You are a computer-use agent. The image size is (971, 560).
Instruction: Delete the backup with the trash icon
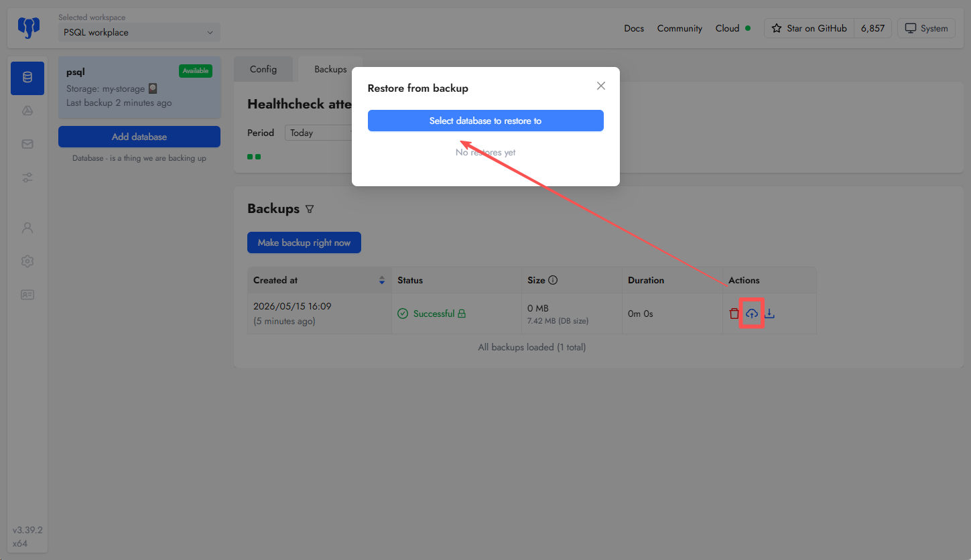734,313
